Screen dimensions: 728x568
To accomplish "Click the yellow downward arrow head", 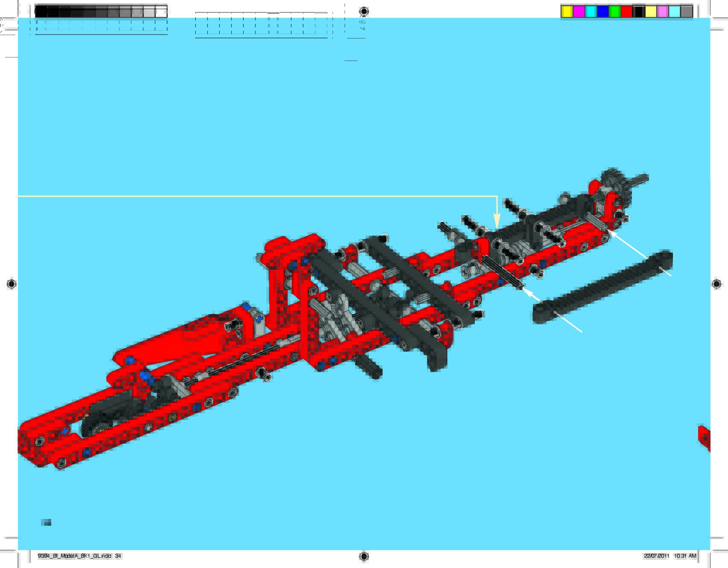I will (497, 222).
